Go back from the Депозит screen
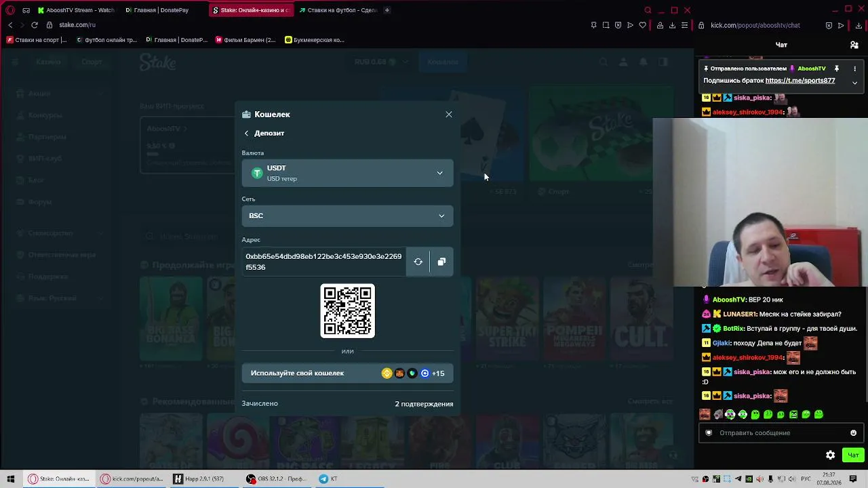 click(247, 134)
